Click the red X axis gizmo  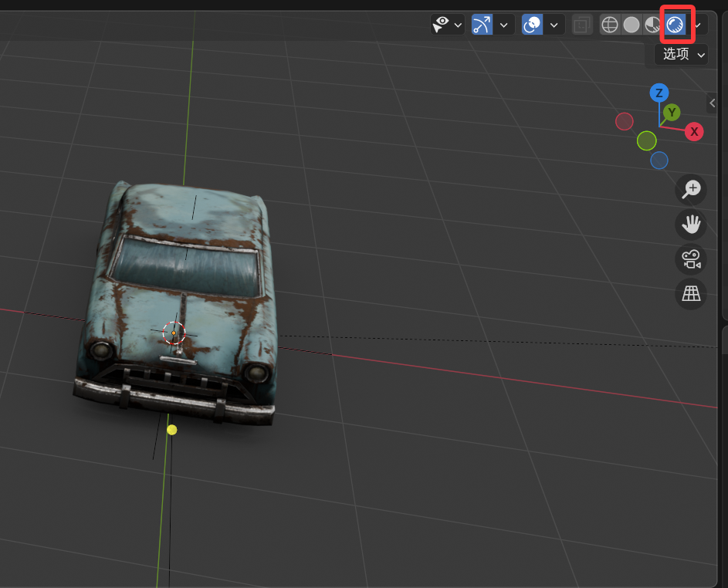(x=694, y=131)
